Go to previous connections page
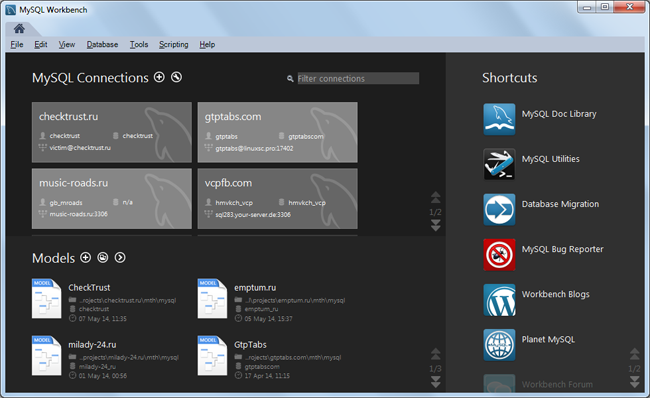The image size is (650, 398). pos(435,197)
